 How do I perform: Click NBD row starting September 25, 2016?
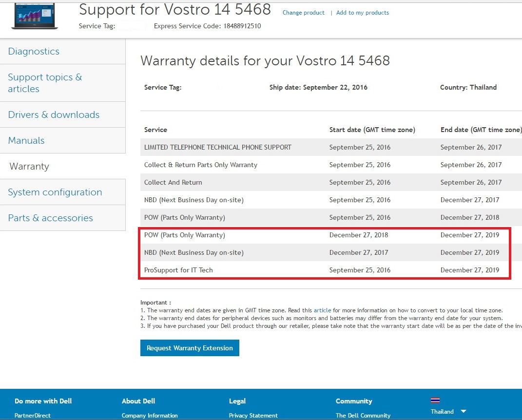331,200
